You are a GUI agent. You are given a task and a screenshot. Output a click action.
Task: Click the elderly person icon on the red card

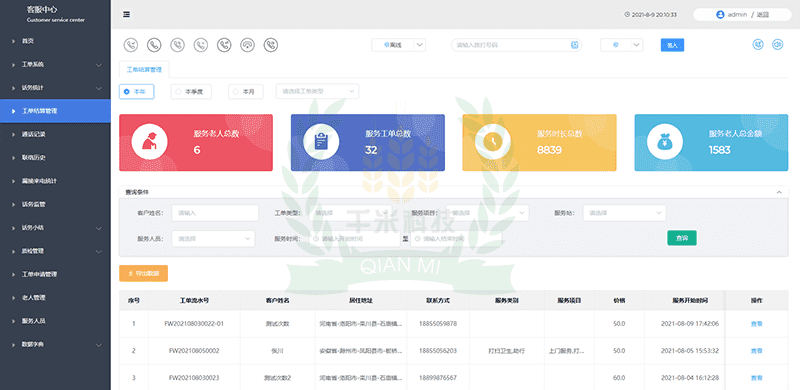(149, 142)
